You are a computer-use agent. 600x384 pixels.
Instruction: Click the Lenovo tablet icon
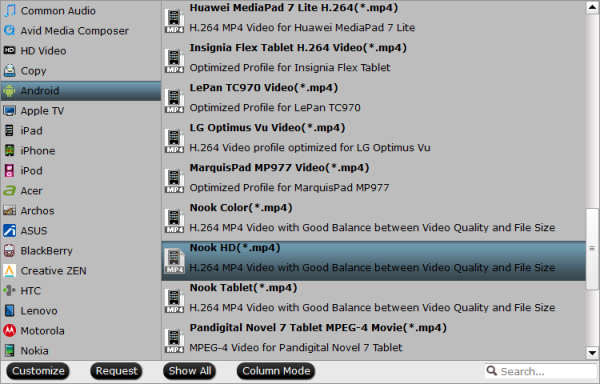coord(10,311)
